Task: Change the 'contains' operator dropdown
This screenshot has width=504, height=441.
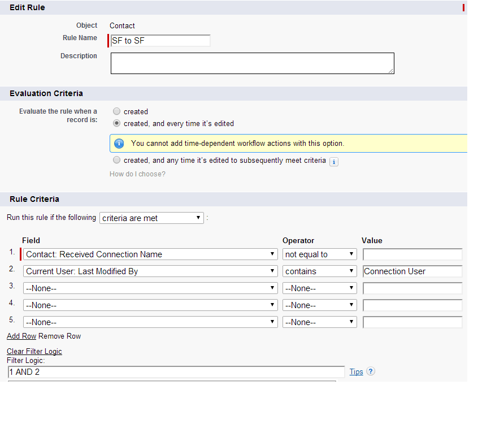Action: [x=320, y=271]
